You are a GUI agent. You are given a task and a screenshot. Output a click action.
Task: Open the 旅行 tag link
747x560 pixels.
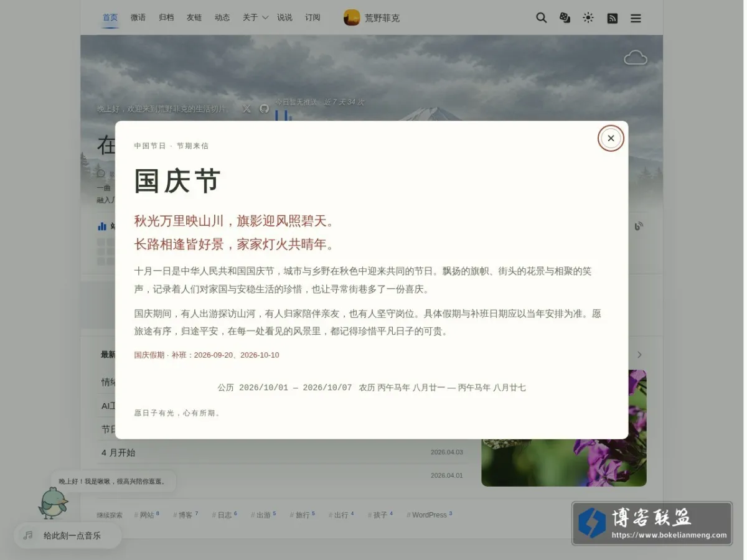[x=302, y=515]
